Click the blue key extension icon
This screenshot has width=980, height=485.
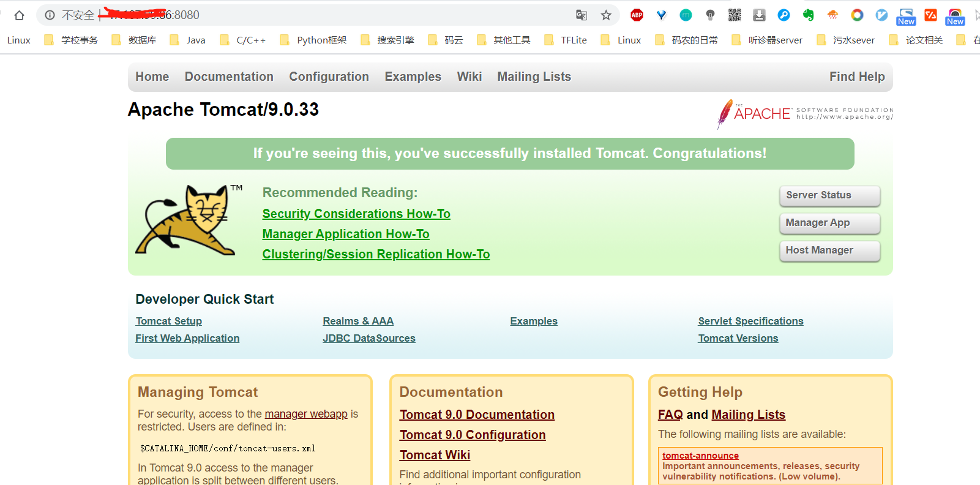pos(784,15)
